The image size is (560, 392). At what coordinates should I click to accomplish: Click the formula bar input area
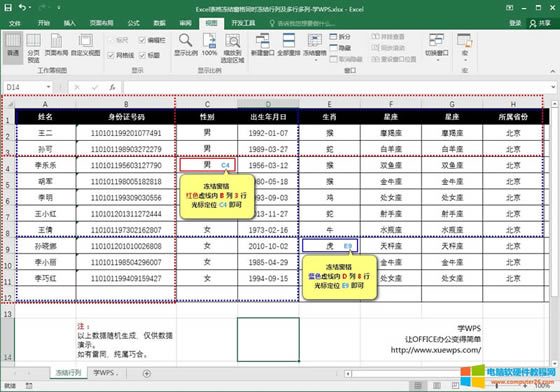(336, 87)
